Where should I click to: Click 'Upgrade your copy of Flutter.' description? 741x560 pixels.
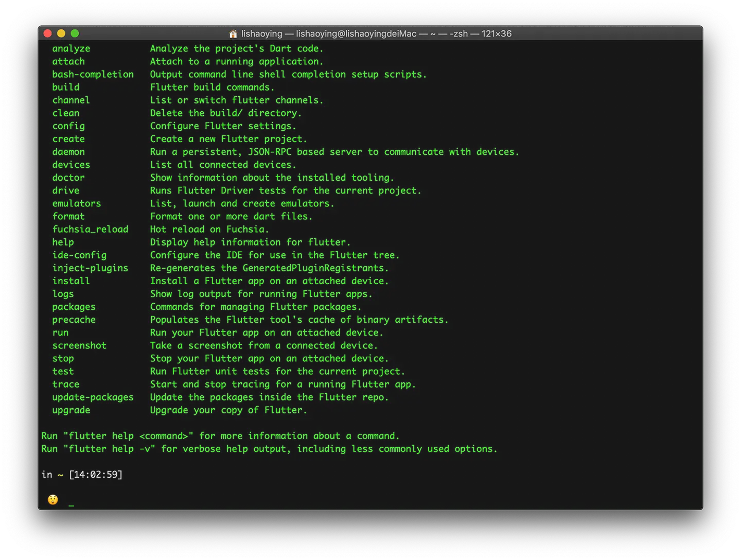[228, 410]
